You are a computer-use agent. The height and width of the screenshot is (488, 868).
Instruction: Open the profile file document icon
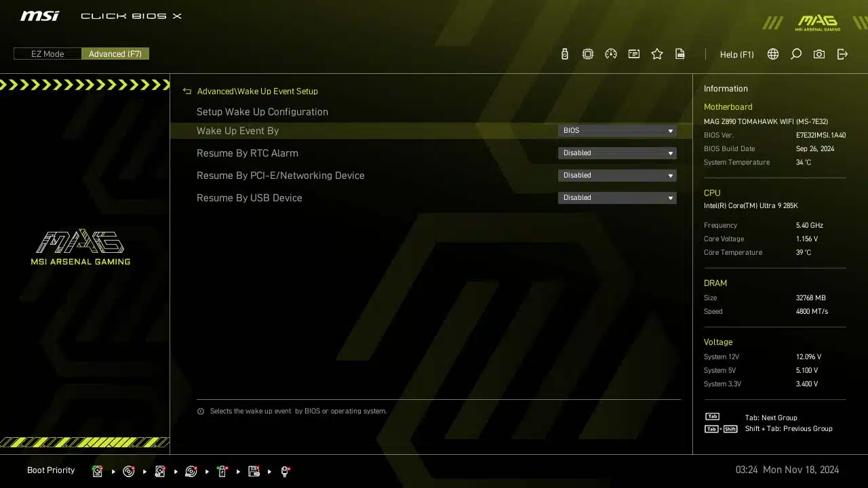[680, 54]
